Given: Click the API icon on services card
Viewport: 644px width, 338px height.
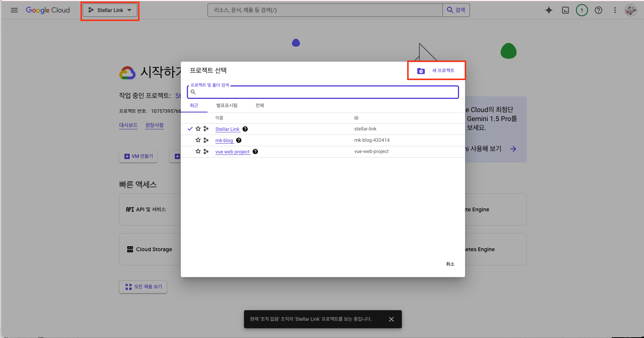Looking at the screenshot, I should pos(130,209).
